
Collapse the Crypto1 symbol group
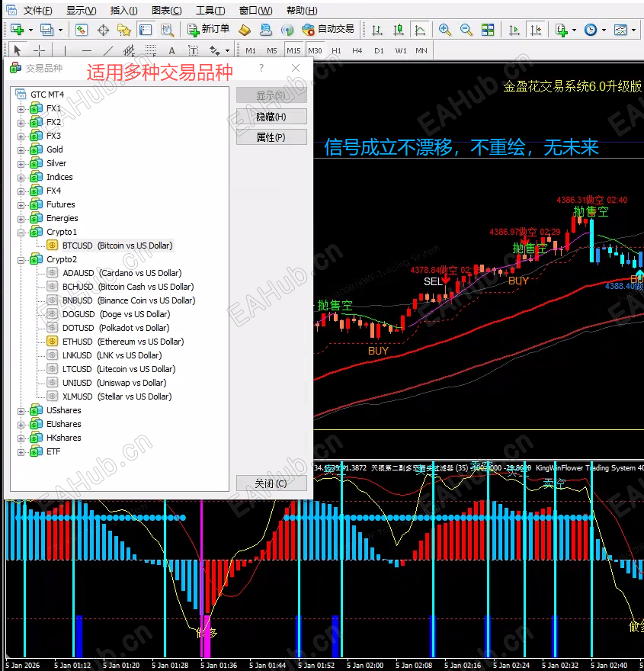click(x=21, y=233)
